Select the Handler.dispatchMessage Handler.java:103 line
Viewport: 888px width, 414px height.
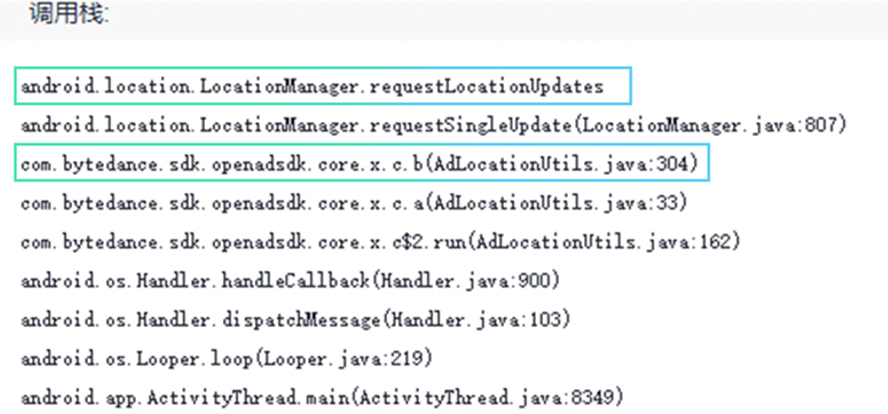tap(296, 320)
